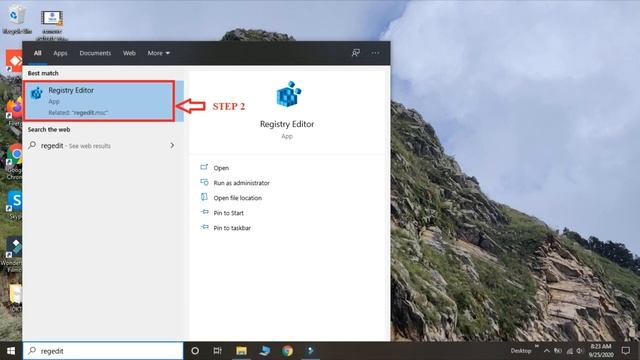Open the Windows Start button
Screen dimensions: 640x360
coord(11,351)
